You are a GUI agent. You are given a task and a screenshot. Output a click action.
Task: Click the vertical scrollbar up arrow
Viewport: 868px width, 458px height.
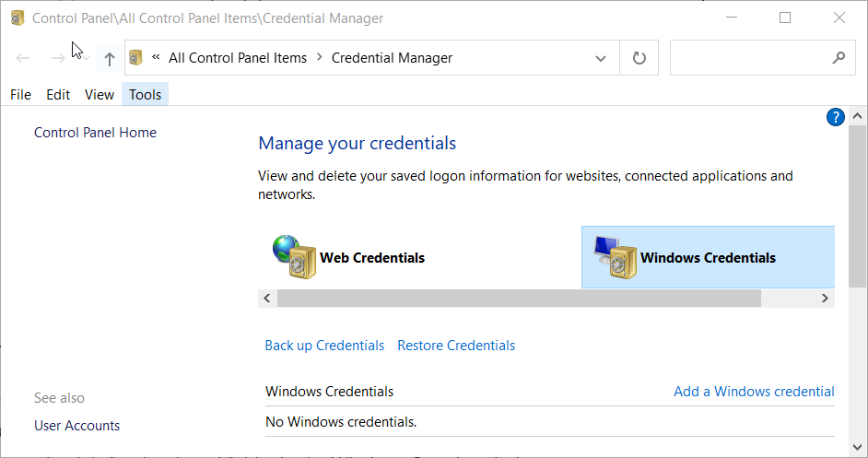[x=858, y=116]
